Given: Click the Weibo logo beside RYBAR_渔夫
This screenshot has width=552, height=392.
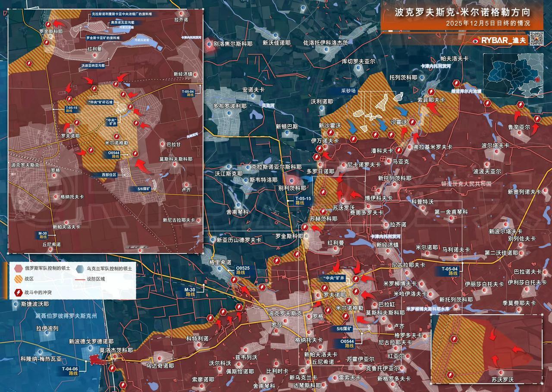Looking at the screenshot, I should pyautogui.click(x=475, y=40).
